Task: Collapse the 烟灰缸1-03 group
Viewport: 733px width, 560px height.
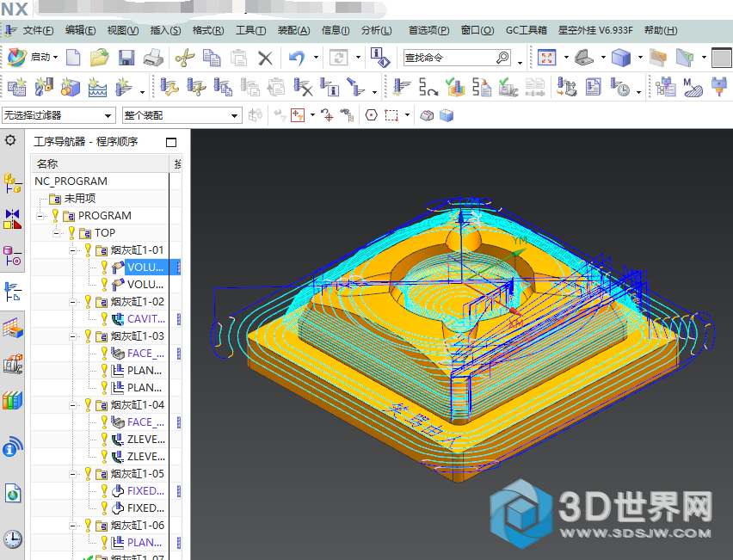Action: 72,336
